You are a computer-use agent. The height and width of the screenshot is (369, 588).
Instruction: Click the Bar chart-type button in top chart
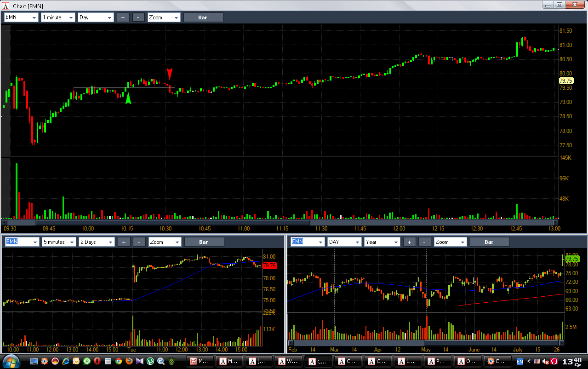coord(203,17)
